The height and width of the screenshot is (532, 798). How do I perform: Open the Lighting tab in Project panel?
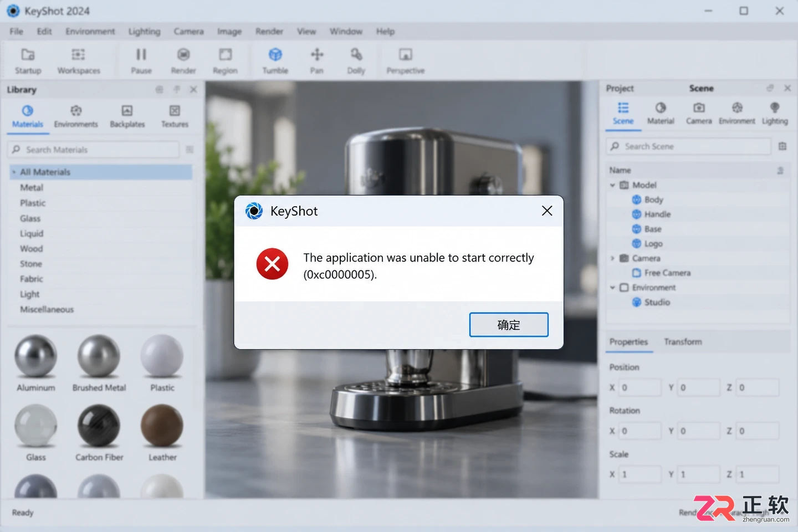click(775, 113)
